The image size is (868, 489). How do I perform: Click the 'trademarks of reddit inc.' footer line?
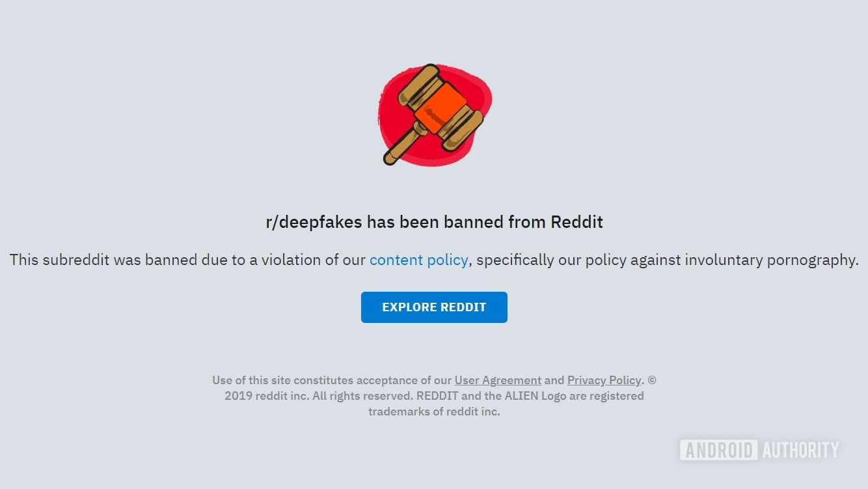[x=434, y=412]
